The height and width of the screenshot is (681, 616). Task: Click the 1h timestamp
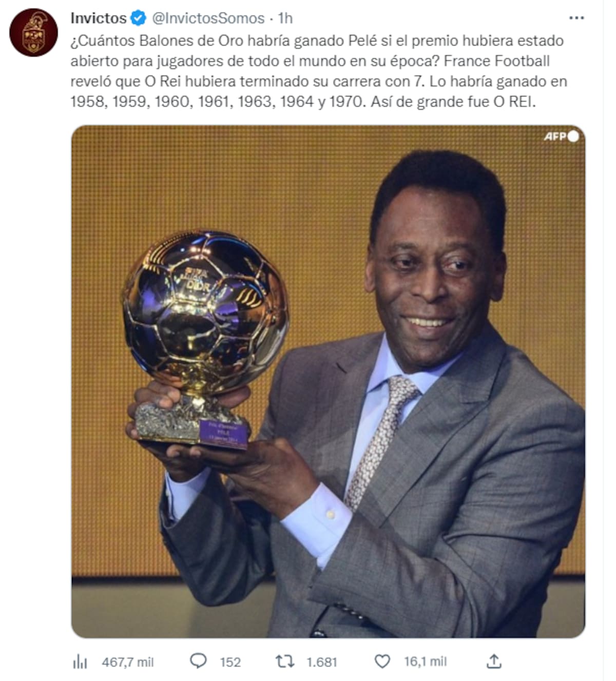(285, 18)
